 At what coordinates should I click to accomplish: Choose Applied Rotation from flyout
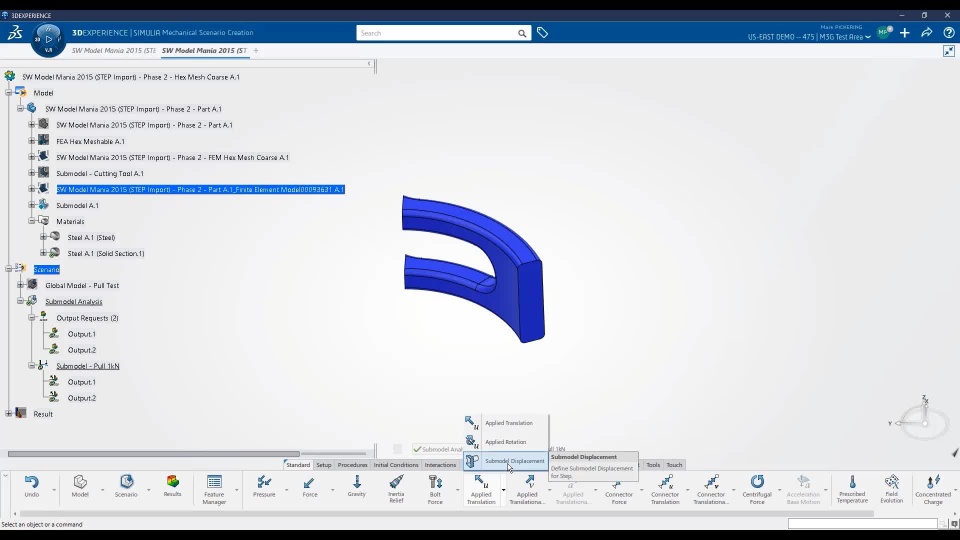pos(506,442)
